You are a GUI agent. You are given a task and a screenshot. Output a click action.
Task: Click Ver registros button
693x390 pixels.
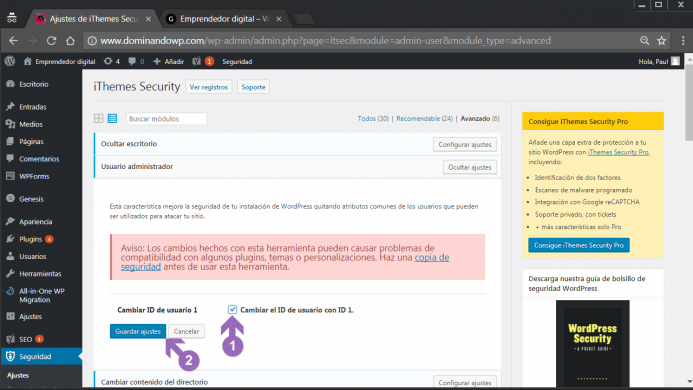[x=209, y=87]
